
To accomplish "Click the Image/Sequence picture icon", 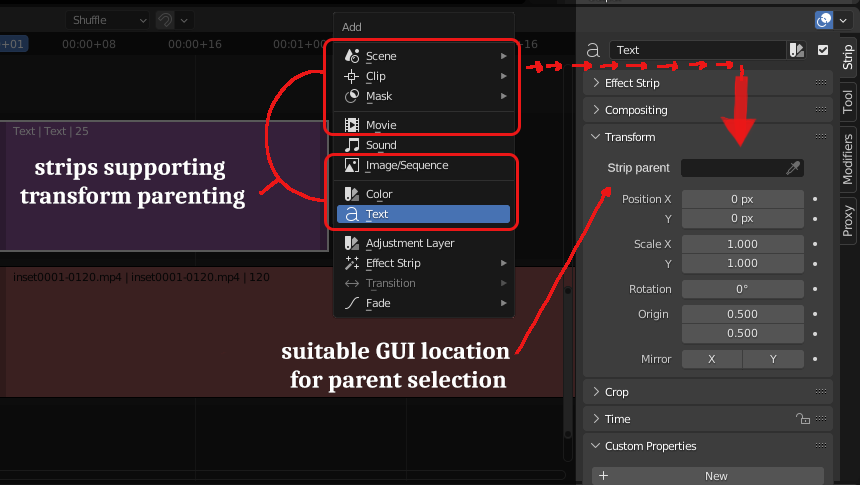I will coord(352,165).
